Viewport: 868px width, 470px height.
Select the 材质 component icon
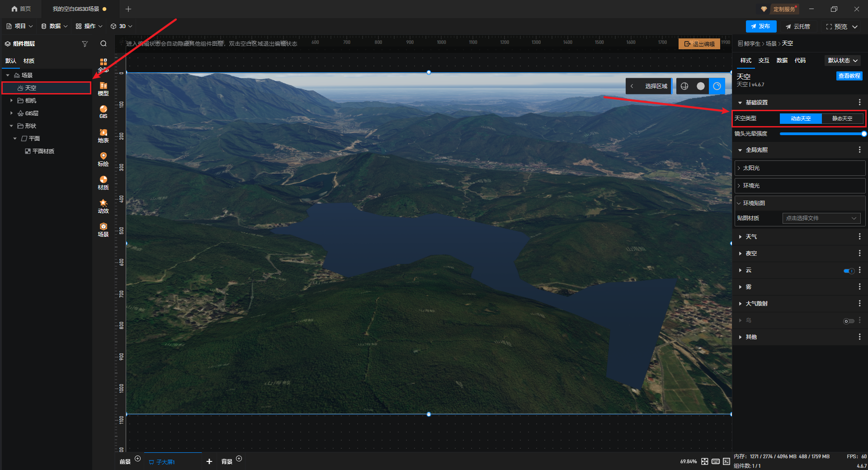[103, 183]
